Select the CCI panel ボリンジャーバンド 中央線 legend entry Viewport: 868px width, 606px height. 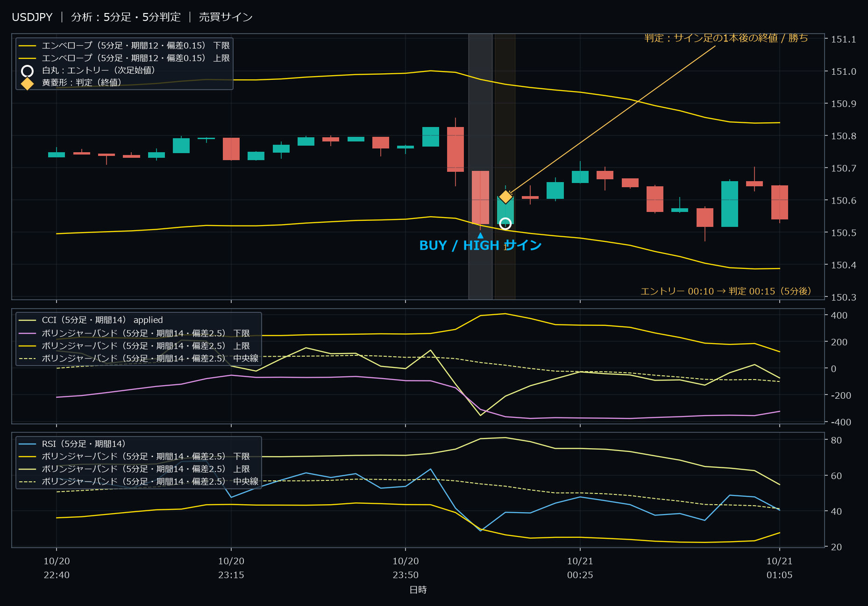click(138, 359)
